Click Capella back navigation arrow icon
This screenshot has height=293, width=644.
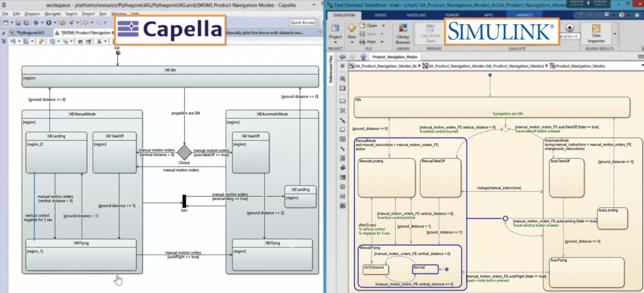coord(86,23)
